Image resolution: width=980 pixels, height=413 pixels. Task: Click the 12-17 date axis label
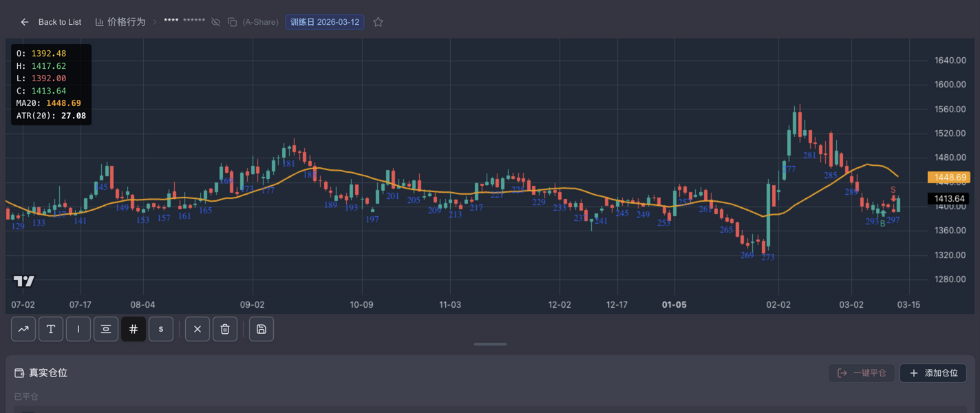(617, 304)
